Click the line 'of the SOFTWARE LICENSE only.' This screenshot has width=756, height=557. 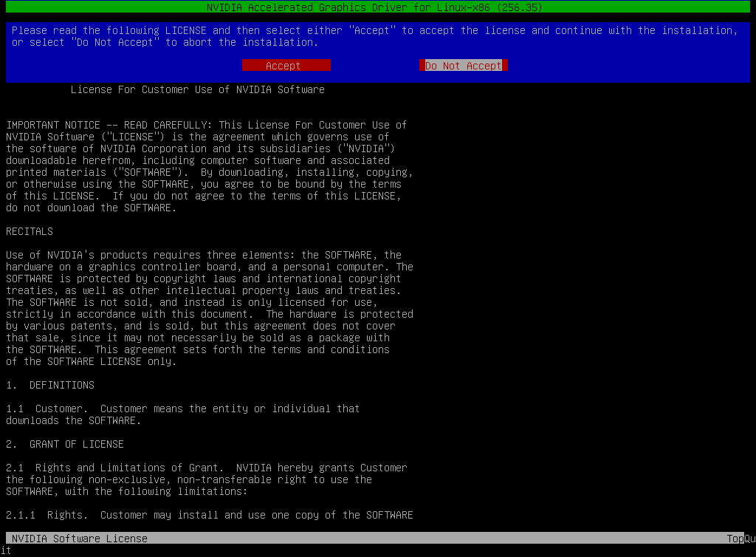[x=91, y=362]
